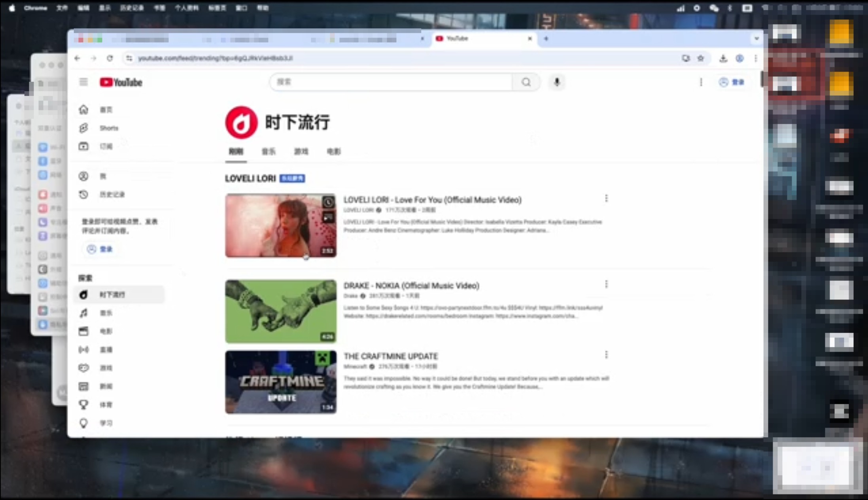Open title DRAKE - NOKIA (Official Music Video)
The image size is (868, 500).
click(411, 286)
